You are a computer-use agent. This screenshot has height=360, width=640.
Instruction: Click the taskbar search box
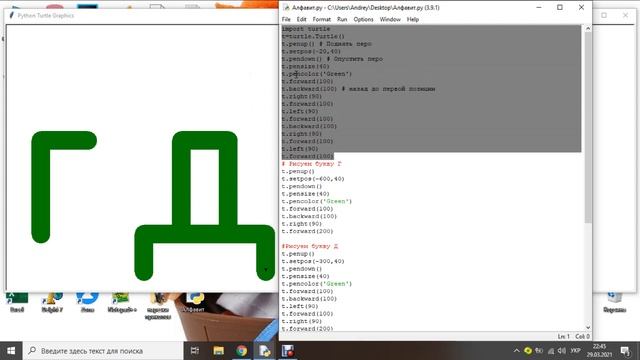click(102, 351)
